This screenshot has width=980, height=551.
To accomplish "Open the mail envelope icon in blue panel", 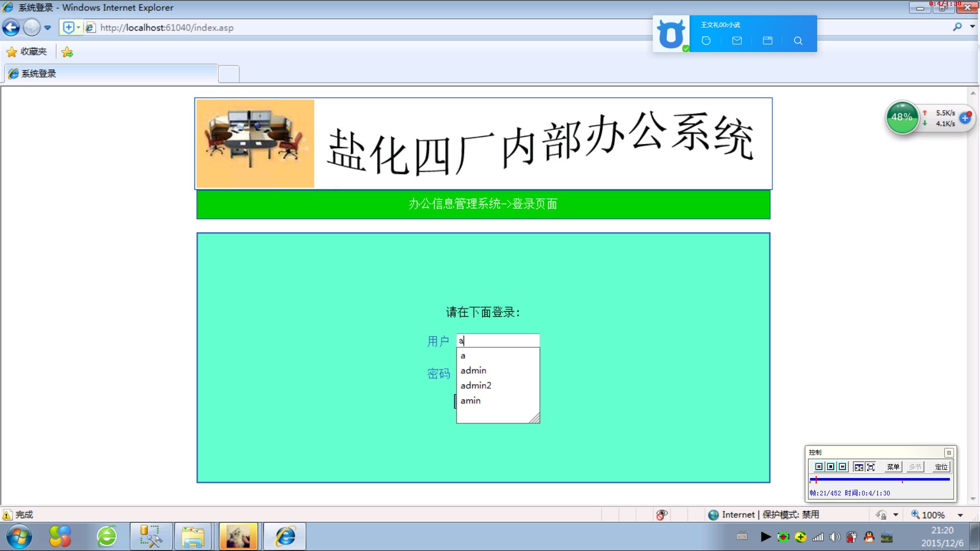I will 737,41.
